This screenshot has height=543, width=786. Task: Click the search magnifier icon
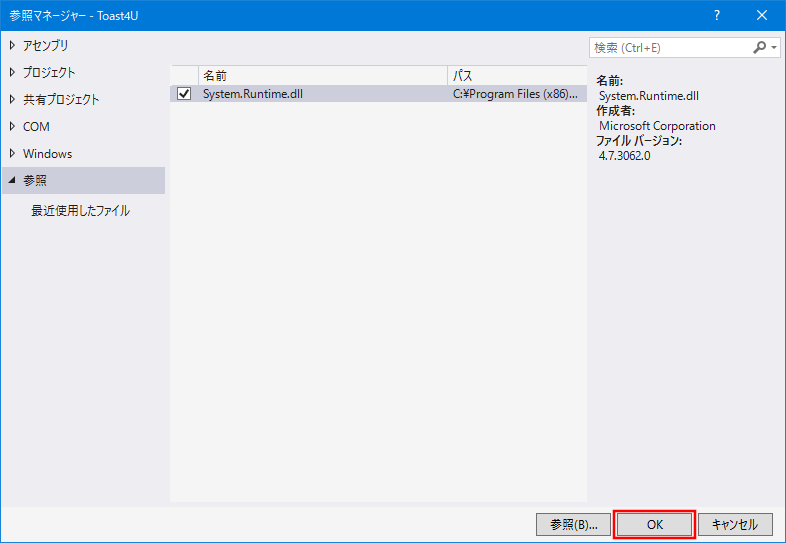[759, 47]
